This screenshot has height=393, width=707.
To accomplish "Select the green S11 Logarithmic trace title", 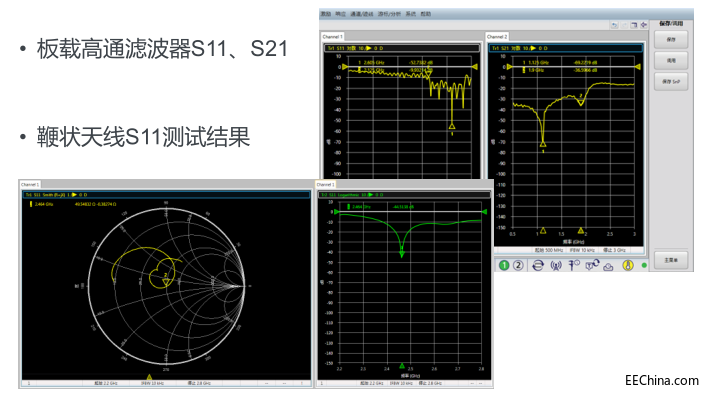I will 404,195.
